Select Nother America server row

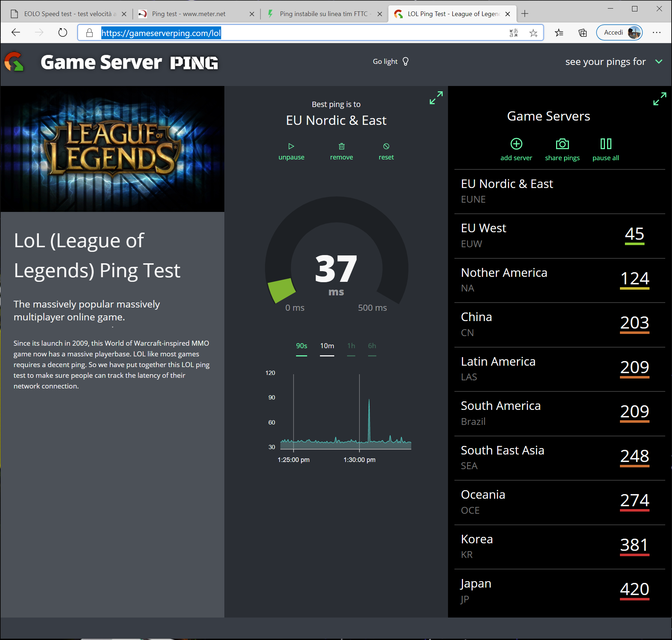click(x=560, y=280)
